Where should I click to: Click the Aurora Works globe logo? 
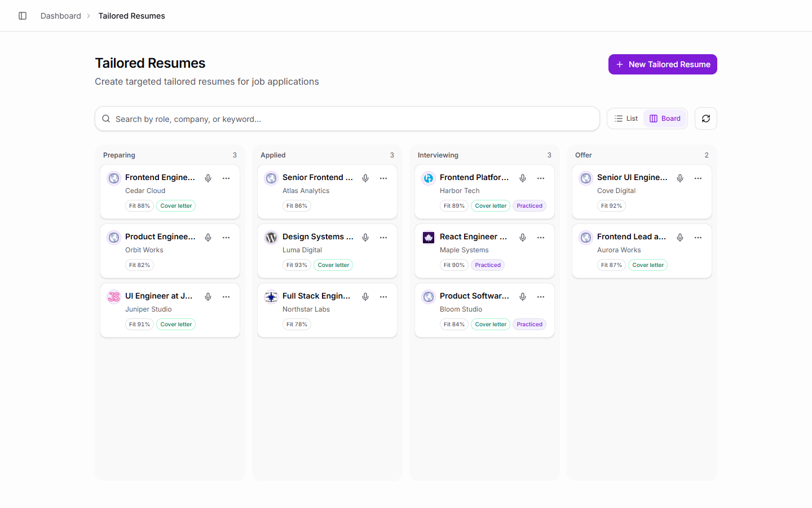coord(586,238)
